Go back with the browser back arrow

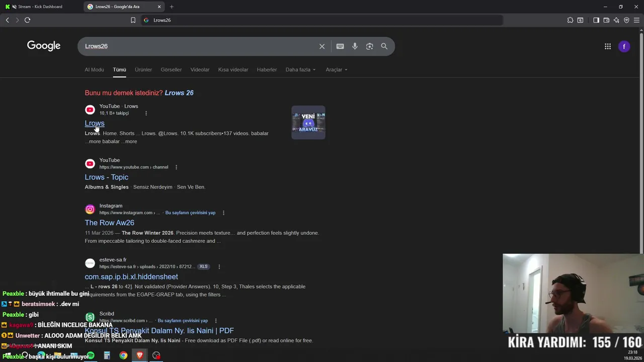tap(7, 20)
